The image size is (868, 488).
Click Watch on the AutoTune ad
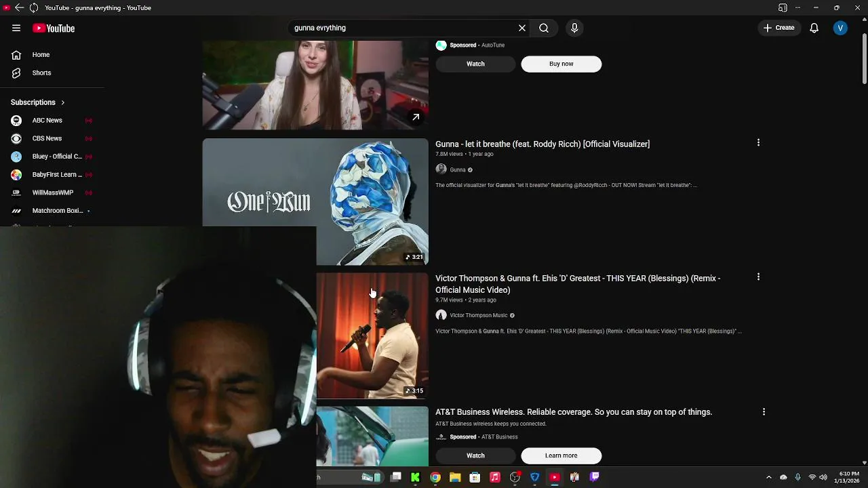[x=475, y=64]
